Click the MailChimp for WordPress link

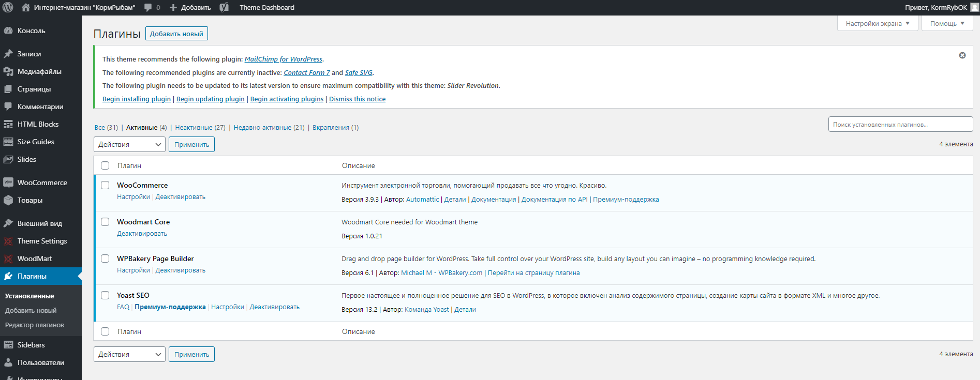tap(283, 59)
